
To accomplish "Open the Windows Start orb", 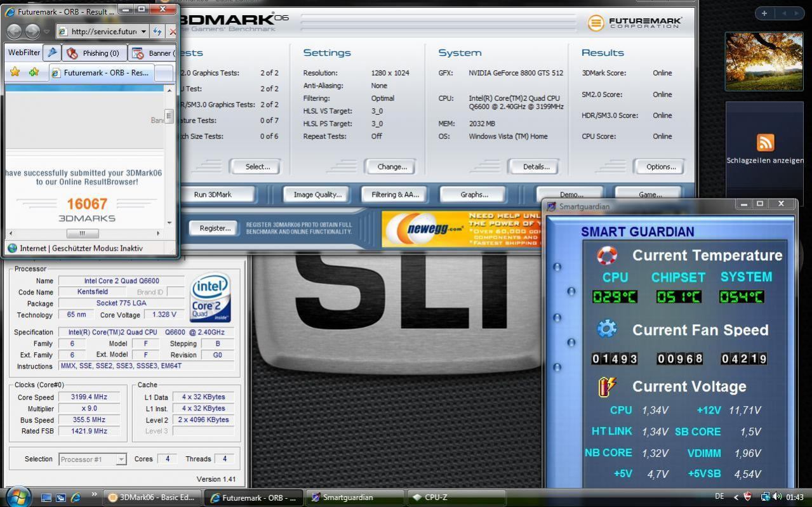I will click(18, 496).
